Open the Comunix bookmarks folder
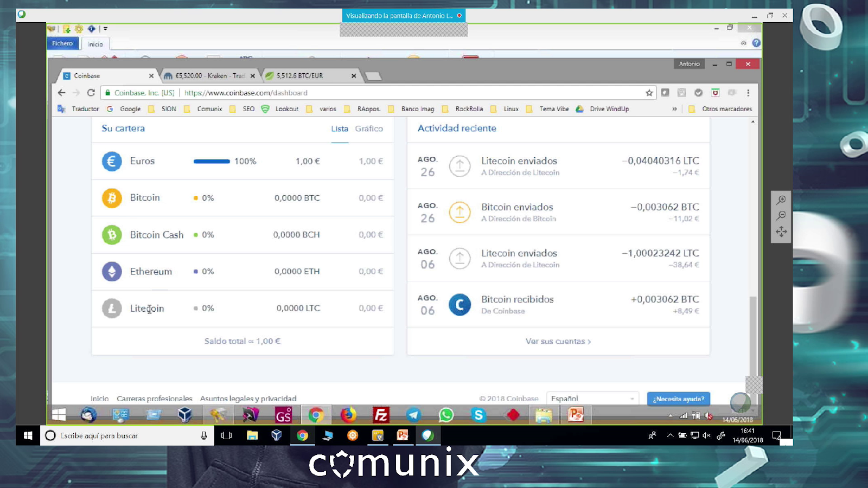This screenshot has height=488, width=868. 203,109
